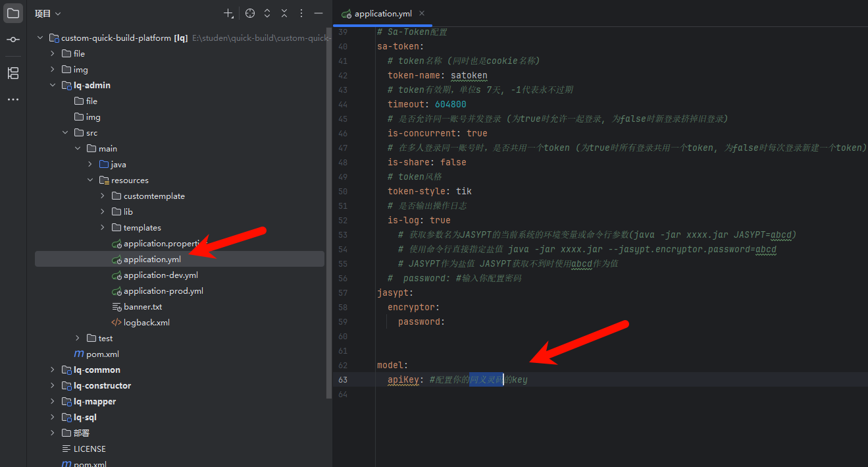Click the More tool windows ellipsis icon
This screenshot has height=467, width=868.
point(13,99)
